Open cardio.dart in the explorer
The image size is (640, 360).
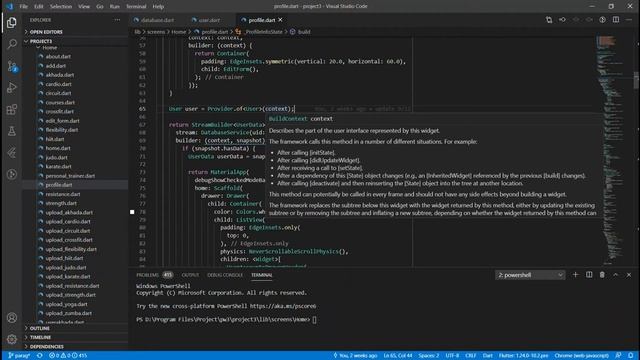coord(58,84)
